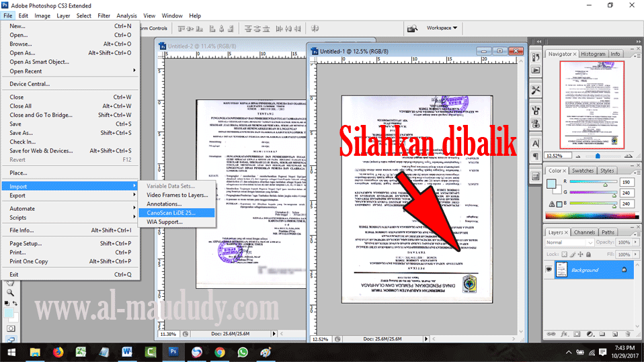Open the Workspace dropdown
Image resolution: width=644 pixels, height=362 pixels.
pos(442,28)
